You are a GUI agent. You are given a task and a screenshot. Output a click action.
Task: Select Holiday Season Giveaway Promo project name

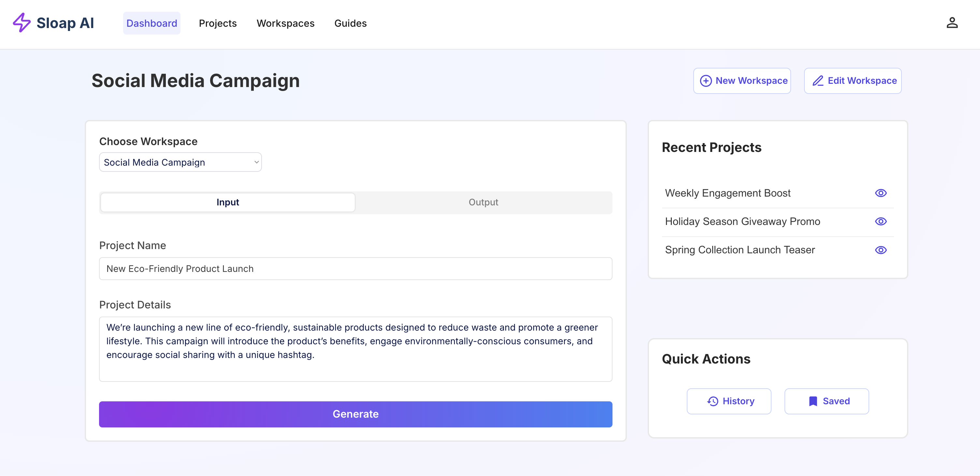742,222
